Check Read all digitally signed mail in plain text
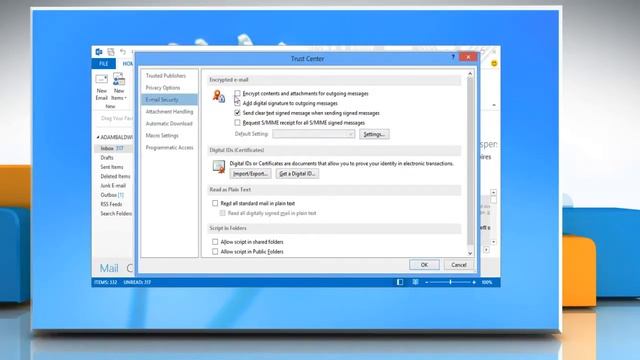The height and width of the screenshot is (360, 640). click(x=222, y=213)
